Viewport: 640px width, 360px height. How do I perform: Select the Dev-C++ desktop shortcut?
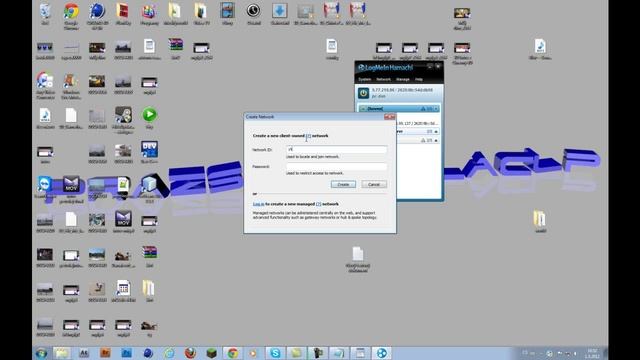pyautogui.click(x=149, y=149)
